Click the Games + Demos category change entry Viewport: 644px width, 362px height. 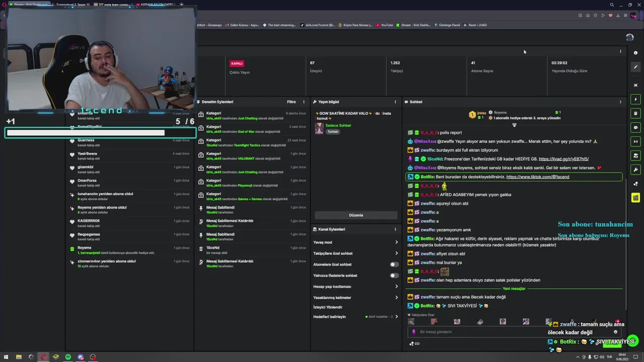[x=252, y=196]
